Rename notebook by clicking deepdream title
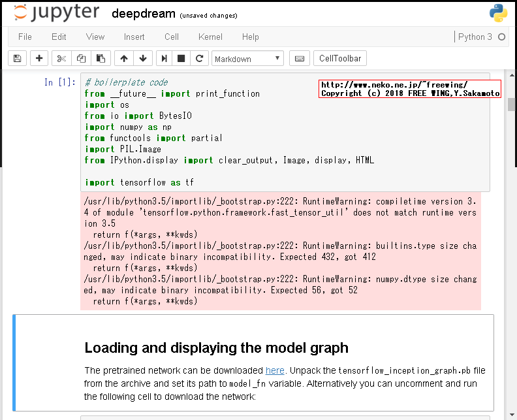Viewport: 517px width, 420px height. 144,14
